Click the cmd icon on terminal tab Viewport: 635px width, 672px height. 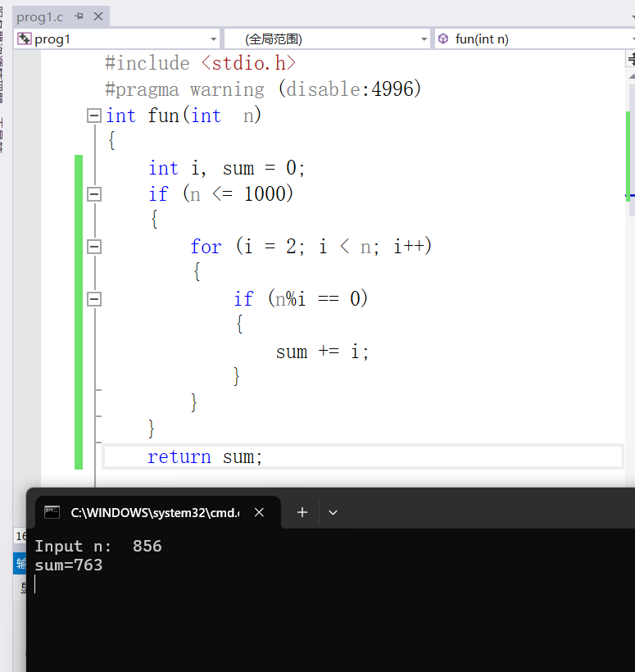52,512
